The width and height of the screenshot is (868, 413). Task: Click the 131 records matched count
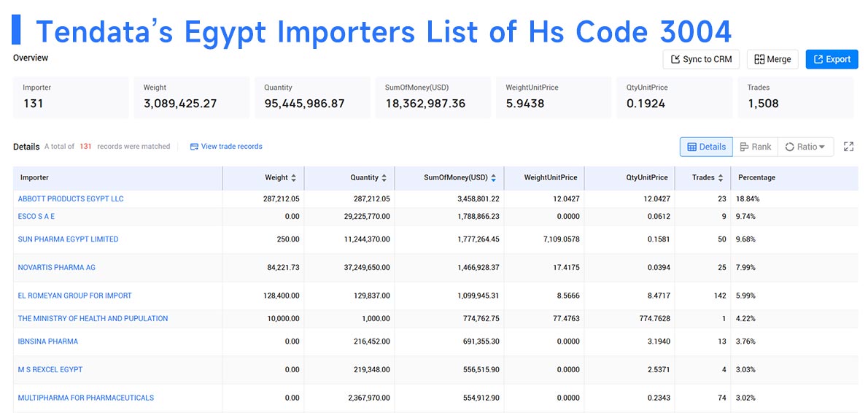pyautogui.click(x=85, y=147)
